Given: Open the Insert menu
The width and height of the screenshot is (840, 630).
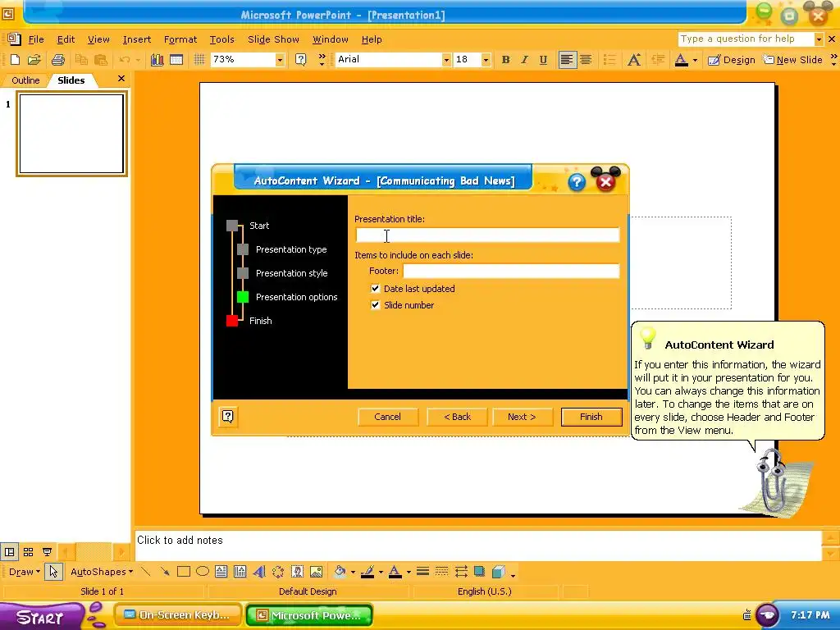Looking at the screenshot, I should [137, 39].
